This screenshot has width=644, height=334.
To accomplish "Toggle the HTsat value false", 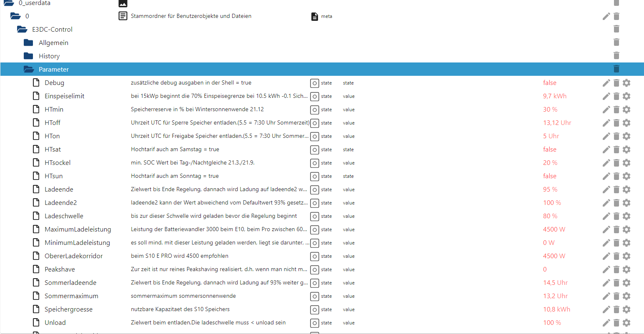I will point(549,150).
